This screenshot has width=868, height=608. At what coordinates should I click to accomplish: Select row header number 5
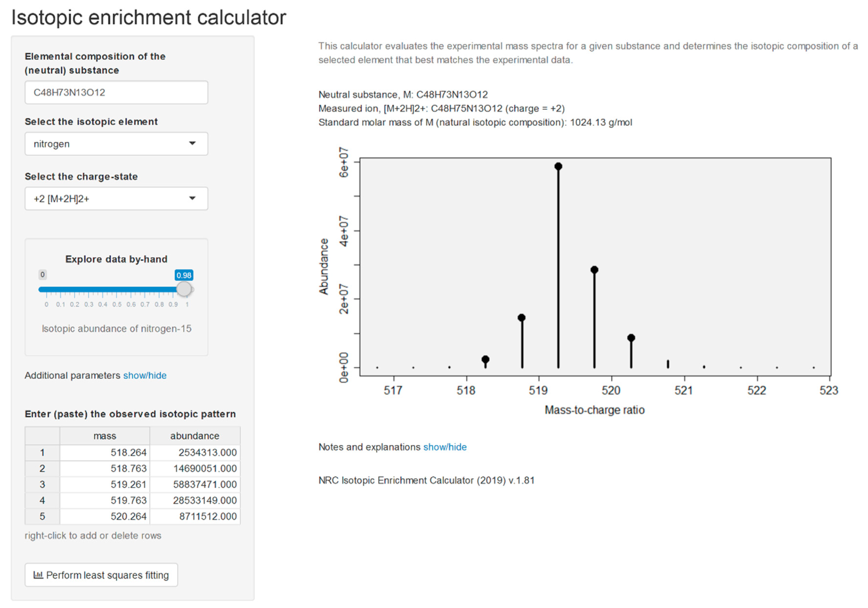[x=42, y=516]
